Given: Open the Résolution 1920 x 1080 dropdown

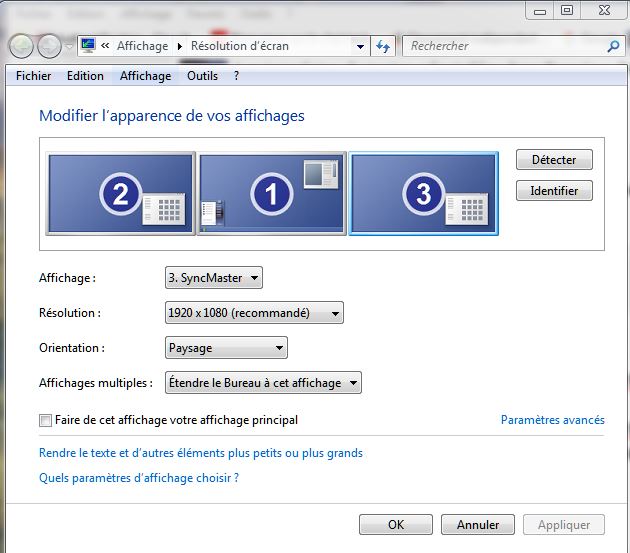Looking at the screenshot, I should pyautogui.click(x=254, y=313).
